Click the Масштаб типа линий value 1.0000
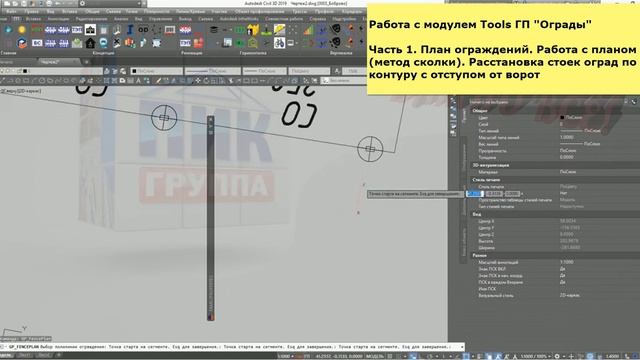Image resolution: width=640 pixels, height=360 pixels. pos(567,138)
